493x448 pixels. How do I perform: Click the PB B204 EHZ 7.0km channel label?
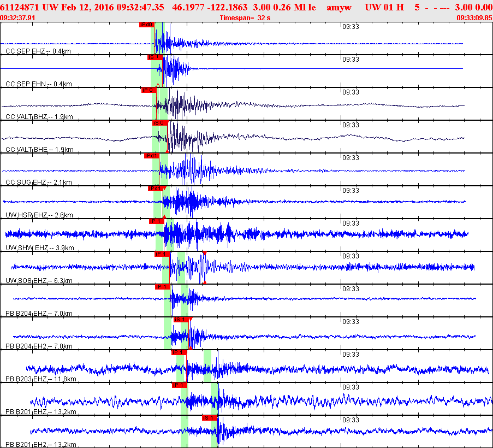tap(39, 314)
